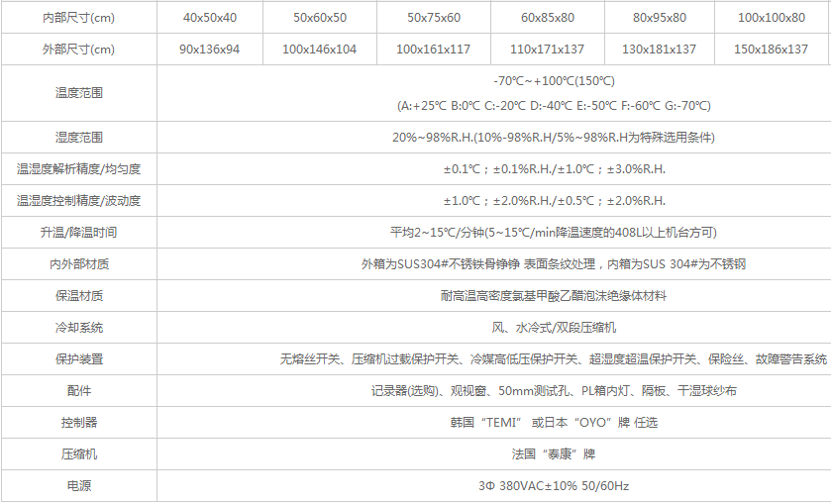This screenshot has width=831, height=504.
Task: Click the '±1.0℃；±2.0%R.H./±0.5℃' value
Action: coord(555,201)
